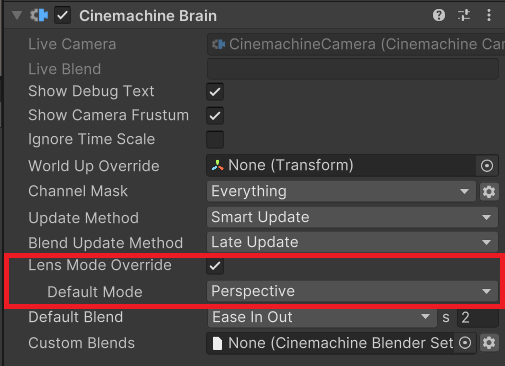This screenshot has width=505, height=366.
Task: Uncheck Show Camera Frustum
Action: (x=215, y=116)
